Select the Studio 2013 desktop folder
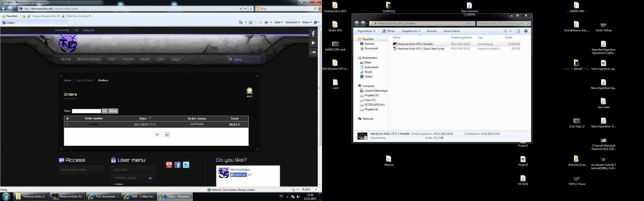The width and height of the screenshot is (644, 201). tap(335, 26)
